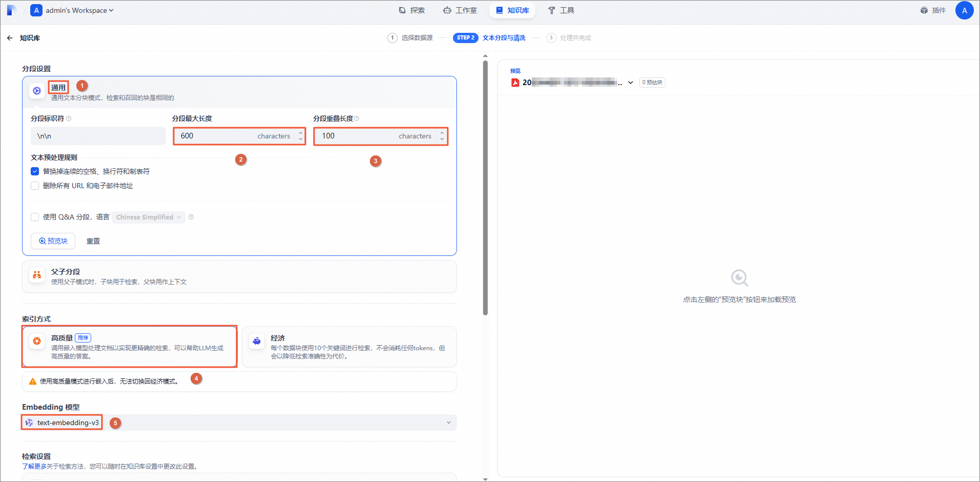The image size is (980, 482).
Task: Click the warning triangle icon
Action: point(33,381)
